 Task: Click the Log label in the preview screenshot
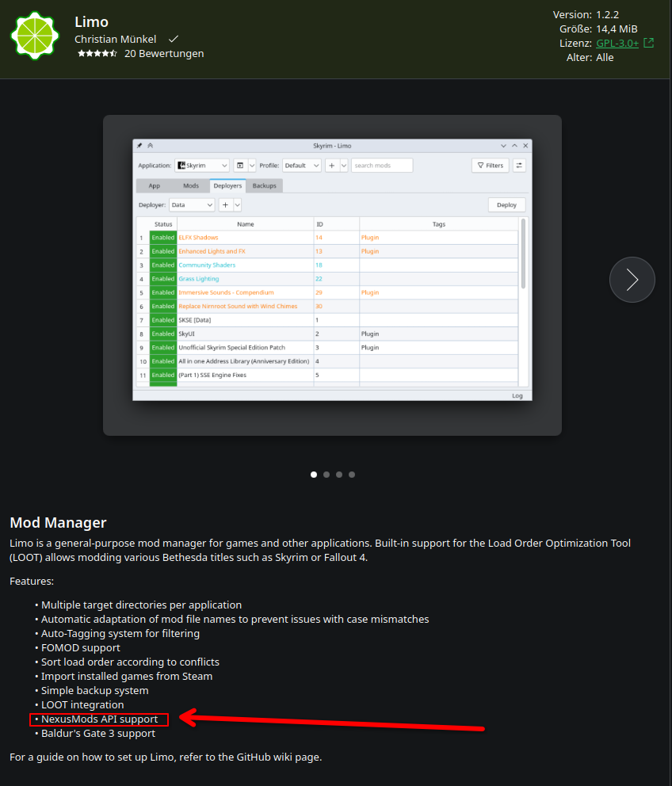pyautogui.click(x=517, y=396)
